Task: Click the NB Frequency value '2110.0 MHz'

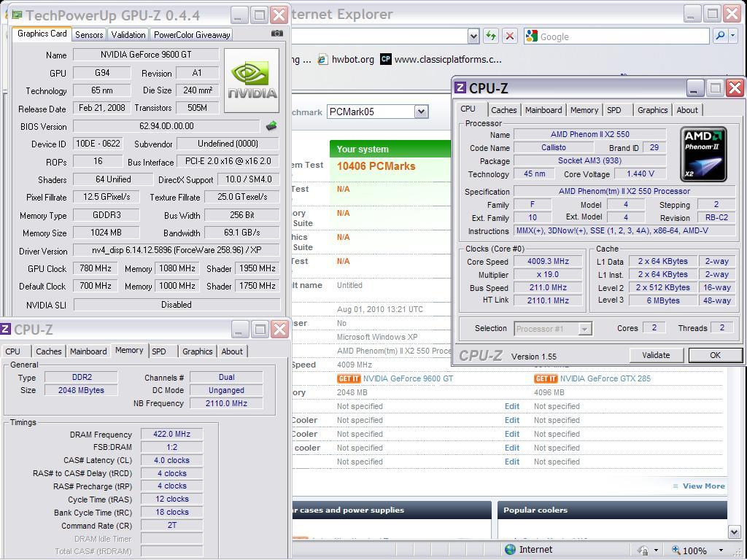Action: coord(226,403)
